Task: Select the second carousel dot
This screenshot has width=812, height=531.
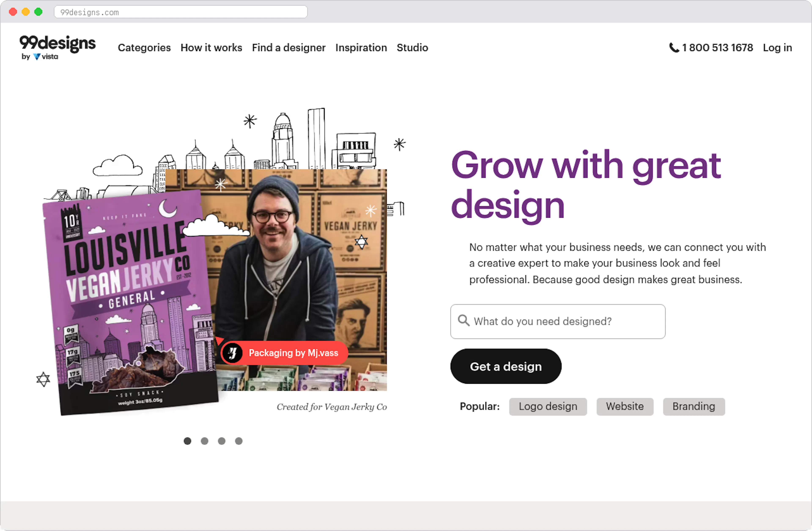Action: 204,441
